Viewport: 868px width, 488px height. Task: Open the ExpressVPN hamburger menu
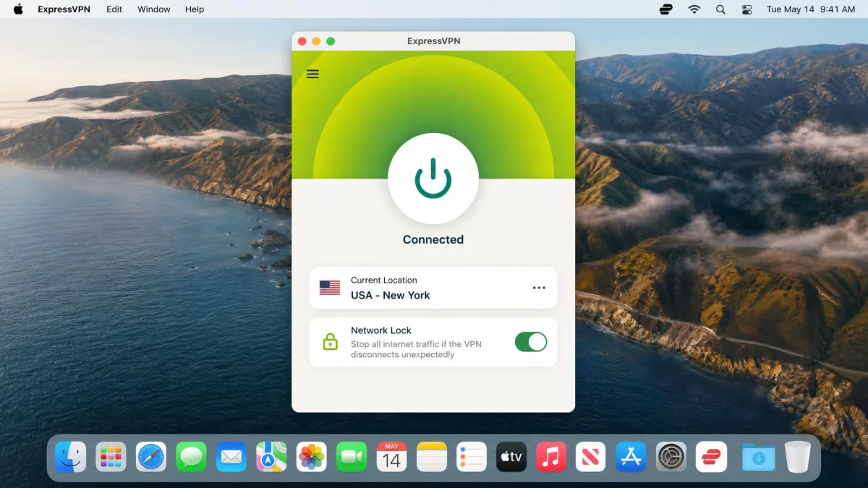tap(312, 74)
